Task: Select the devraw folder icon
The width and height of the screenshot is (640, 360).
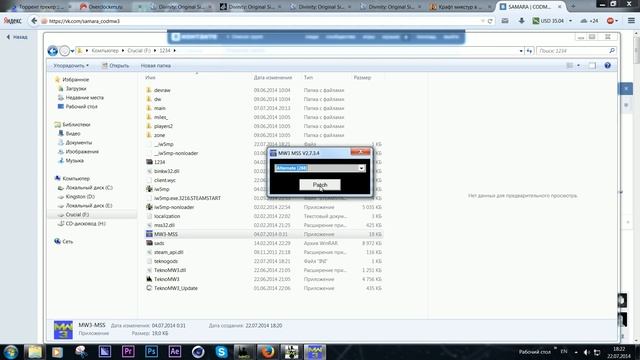Action: (x=149, y=90)
